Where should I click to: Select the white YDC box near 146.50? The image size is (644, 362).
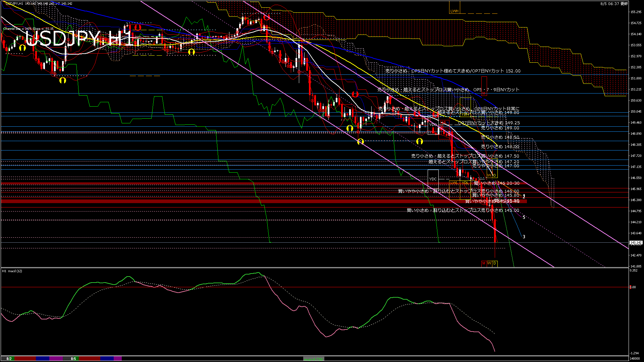pyautogui.click(x=433, y=179)
